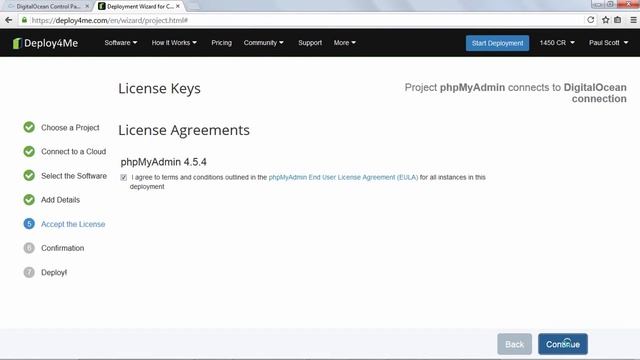Click the Deploy4Me logo icon
Screen dimensions: 640x360
click(17, 43)
